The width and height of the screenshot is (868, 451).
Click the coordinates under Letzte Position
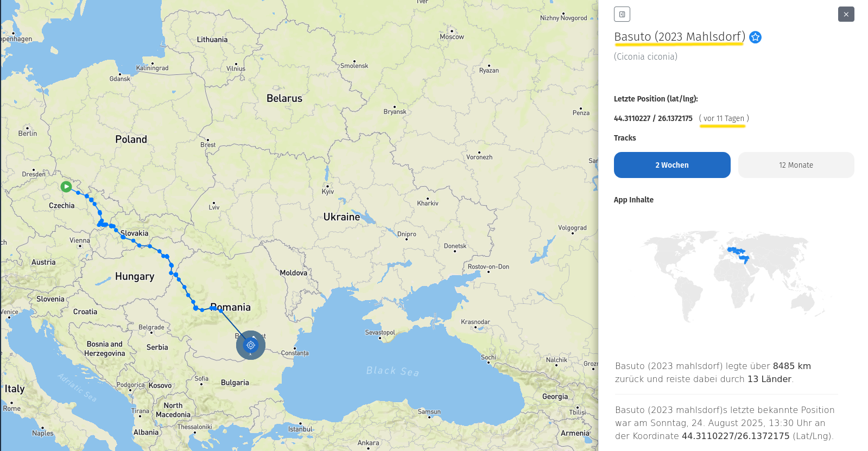(653, 118)
